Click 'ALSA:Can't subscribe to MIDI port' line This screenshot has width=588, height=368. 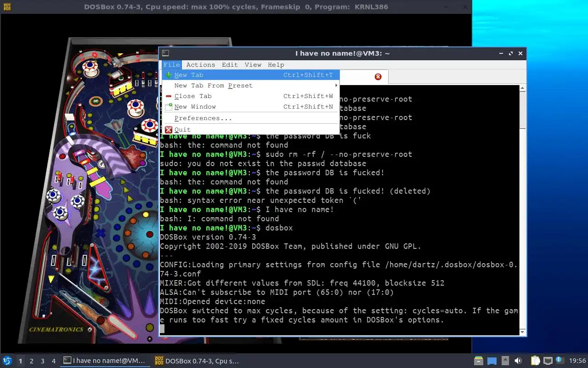coord(277,292)
